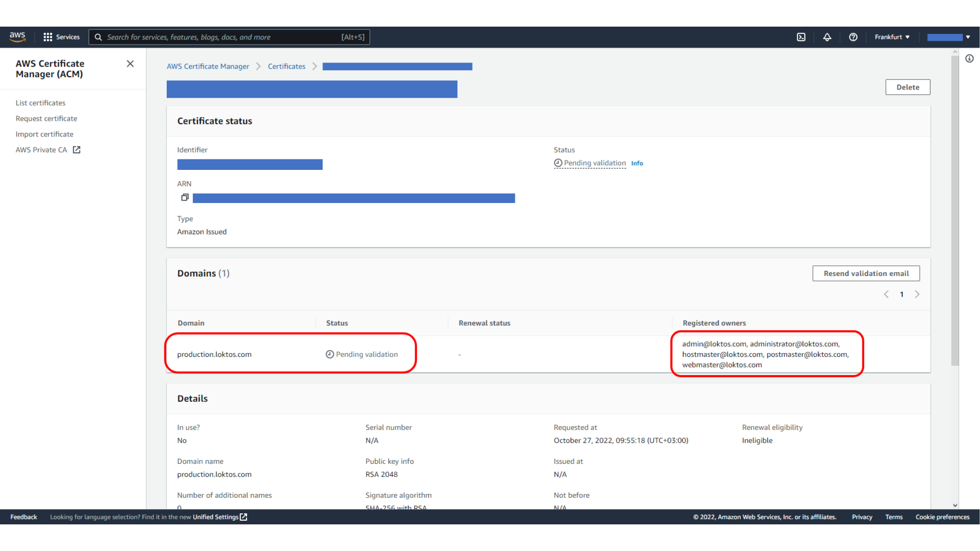
Task: Open Privacy link in footer
Action: (x=862, y=517)
